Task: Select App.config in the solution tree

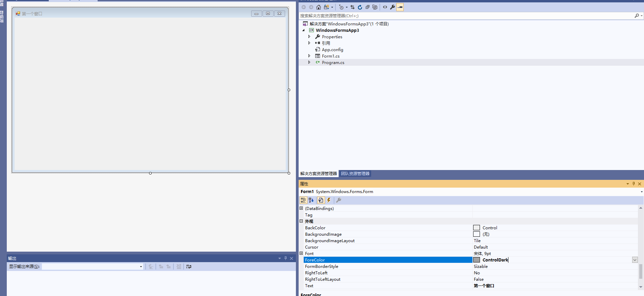Action: (x=333, y=49)
